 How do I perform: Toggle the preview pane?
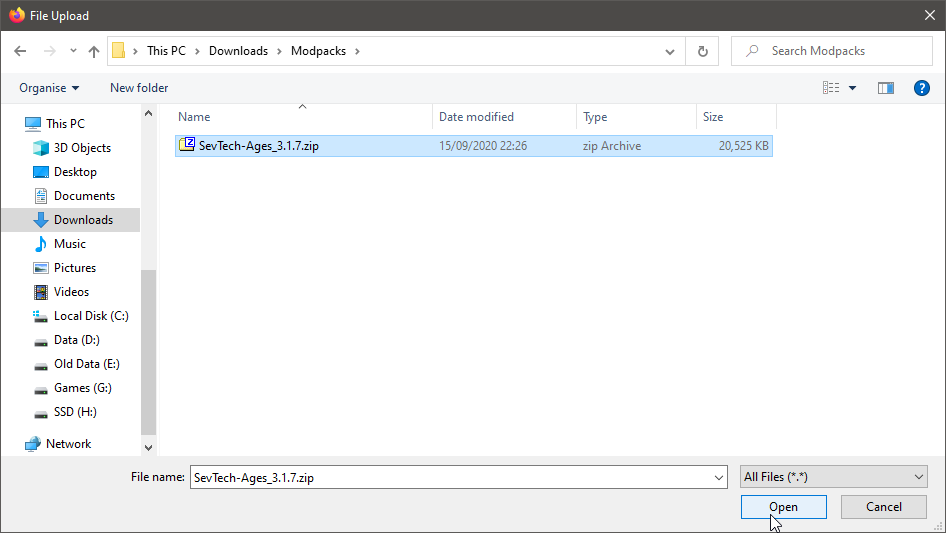886,88
